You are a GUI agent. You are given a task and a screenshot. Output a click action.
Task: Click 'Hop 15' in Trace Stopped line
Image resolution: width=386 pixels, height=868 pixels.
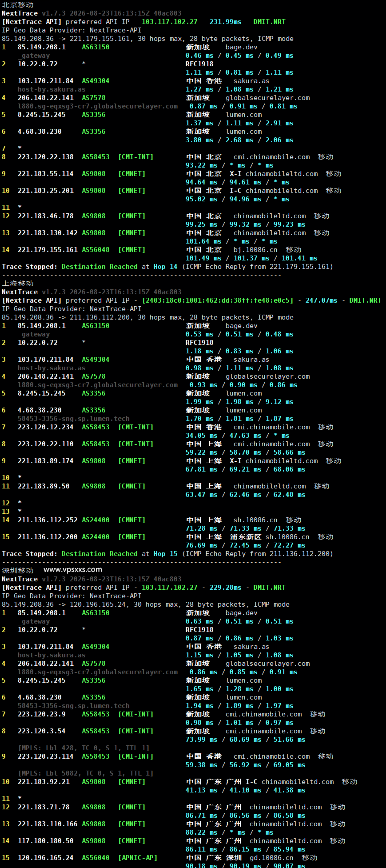[166, 554]
